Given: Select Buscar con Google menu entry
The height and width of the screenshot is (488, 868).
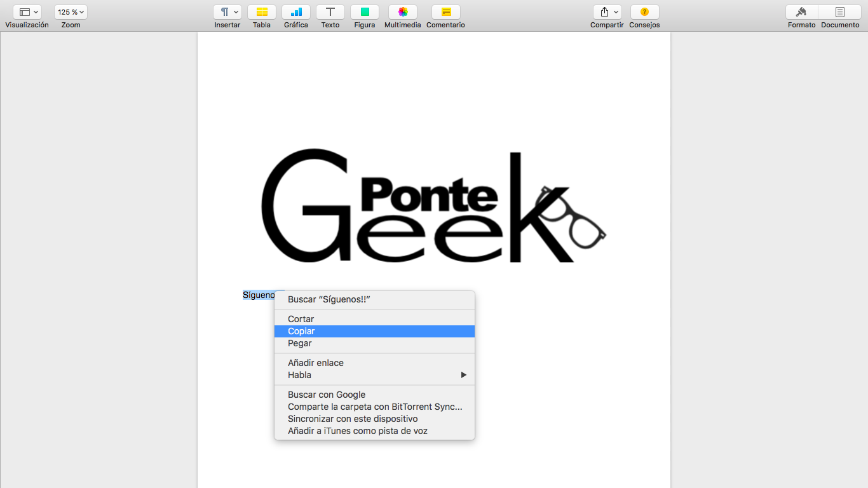Looking at the screenshot, I should click(374, 395).
